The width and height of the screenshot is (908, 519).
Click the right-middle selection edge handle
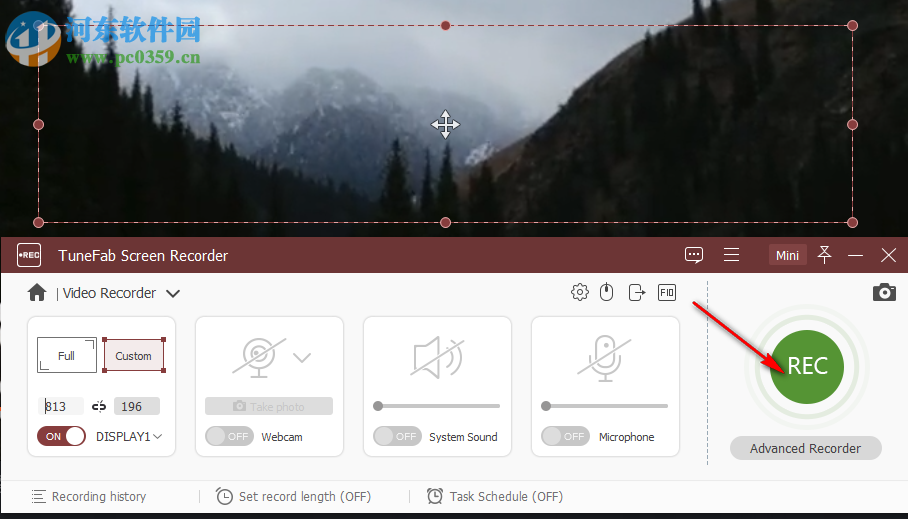(852, 125)
